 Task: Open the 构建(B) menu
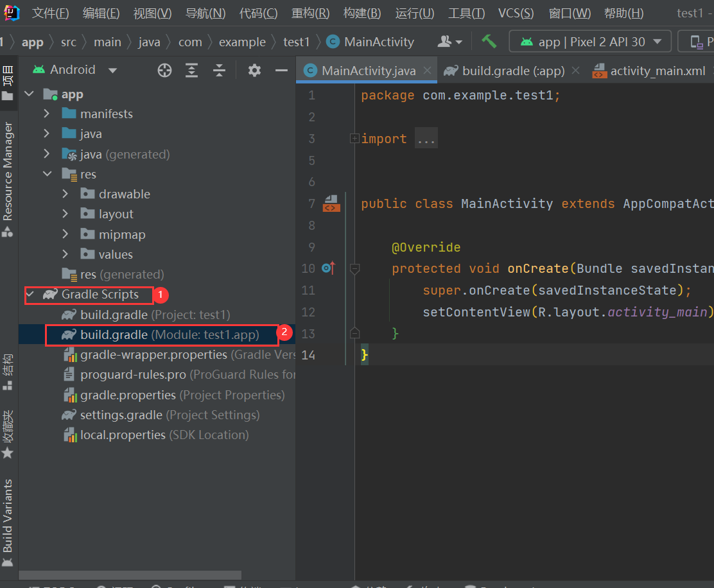pos(361,13)
